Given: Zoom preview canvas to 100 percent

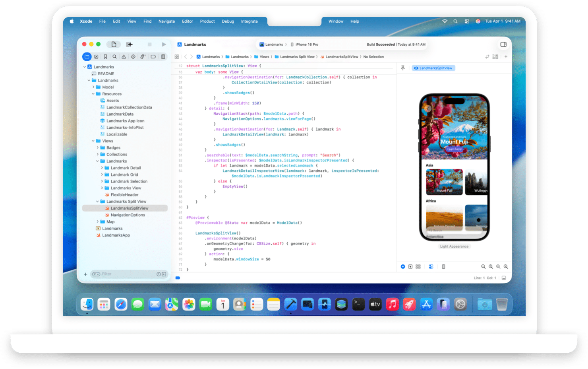Looking at the screenshot, I should coord(491,267).
